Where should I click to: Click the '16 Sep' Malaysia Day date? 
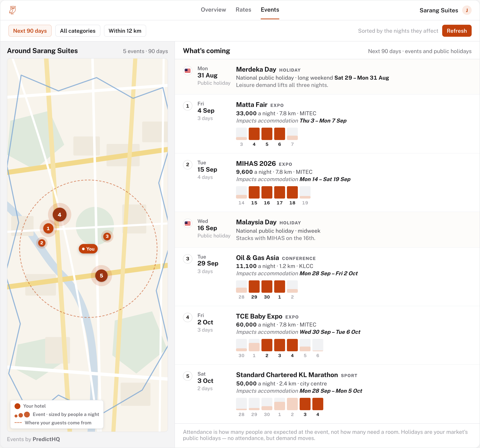pos(207,228)
